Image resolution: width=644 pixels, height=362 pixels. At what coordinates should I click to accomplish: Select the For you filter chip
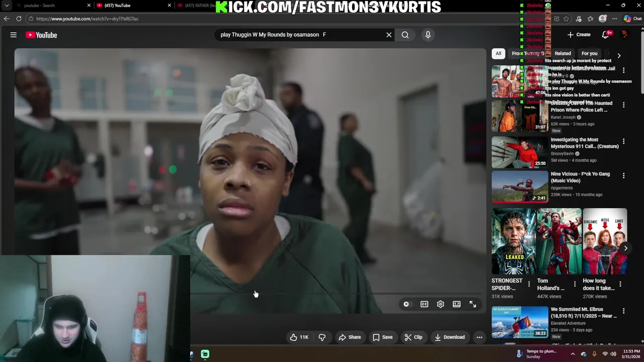(589, 53)
